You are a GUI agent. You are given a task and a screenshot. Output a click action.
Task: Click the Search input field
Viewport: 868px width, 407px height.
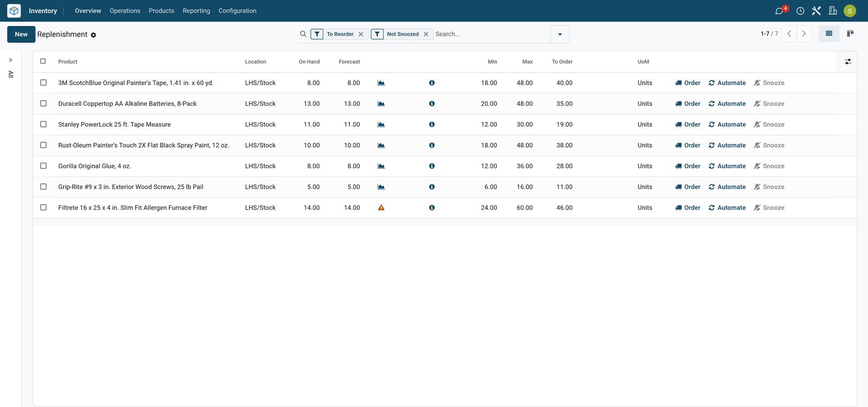pyautogui.click(x=492, y=34)
